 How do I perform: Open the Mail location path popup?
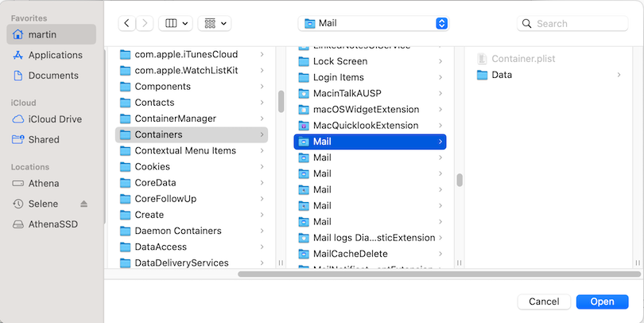coord(374,23)
